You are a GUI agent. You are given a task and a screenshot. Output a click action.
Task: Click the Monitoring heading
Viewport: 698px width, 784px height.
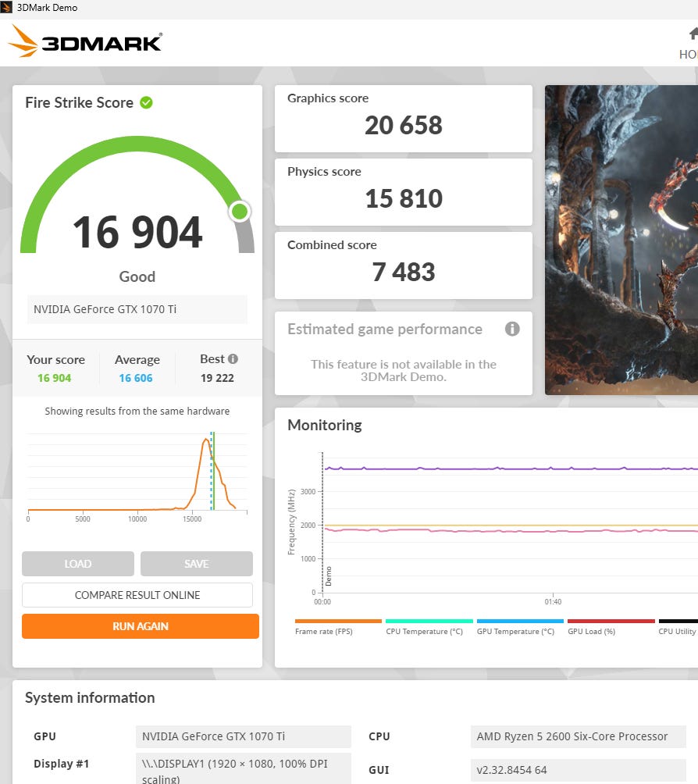[325, 425]
